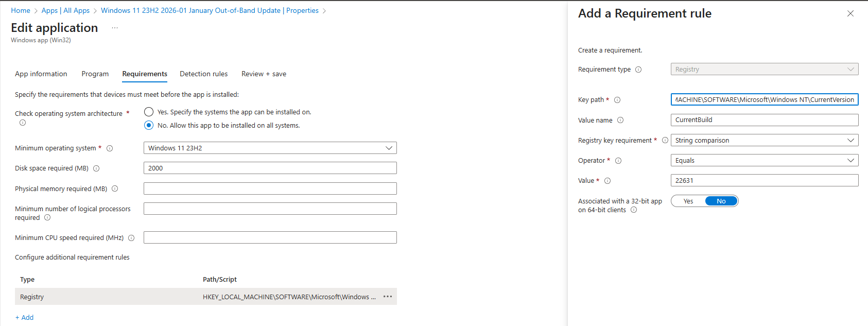Open Operator Equals dropdown
The width and height of the screenshot is (868, 326).
(765, 161)
